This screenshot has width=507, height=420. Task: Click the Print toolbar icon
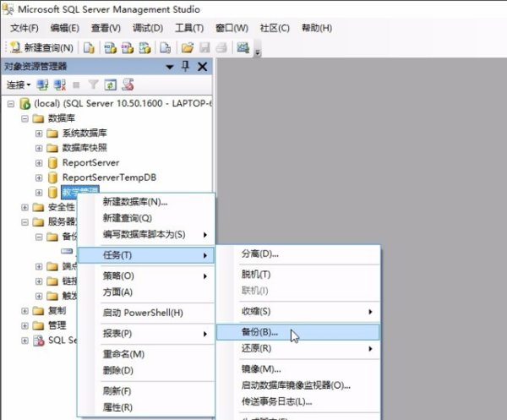pyautogui.click(x=221, y=48)
